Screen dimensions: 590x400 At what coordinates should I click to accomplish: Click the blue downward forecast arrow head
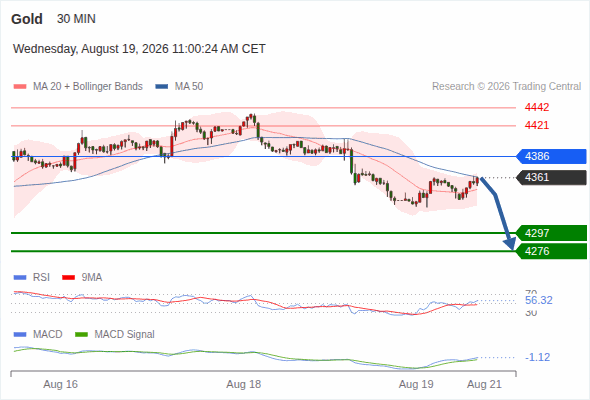pyautogui.click(x=511, y=244)
